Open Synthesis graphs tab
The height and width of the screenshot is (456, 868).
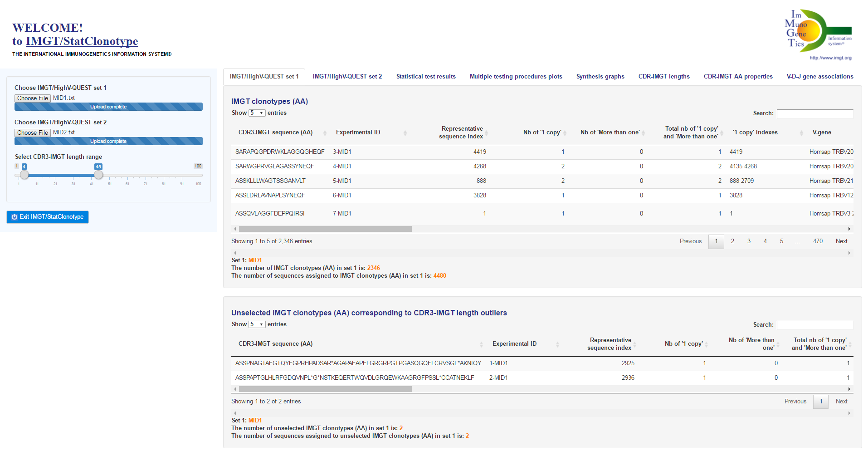(600, 77)
